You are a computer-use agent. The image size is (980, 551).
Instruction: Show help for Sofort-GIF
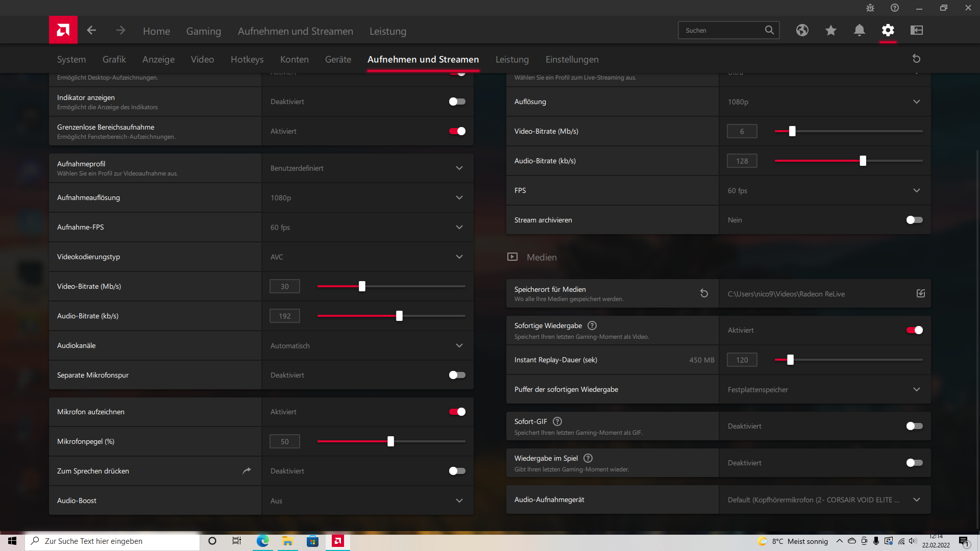pyautogui.click(x=557, y=421)
